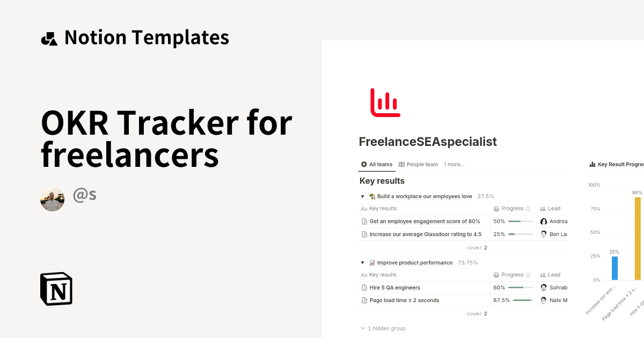Image resolution: width=644 pixels, height=338 pixels.
Task: Click the smiley Progress column icon
Action: (496, 208)
